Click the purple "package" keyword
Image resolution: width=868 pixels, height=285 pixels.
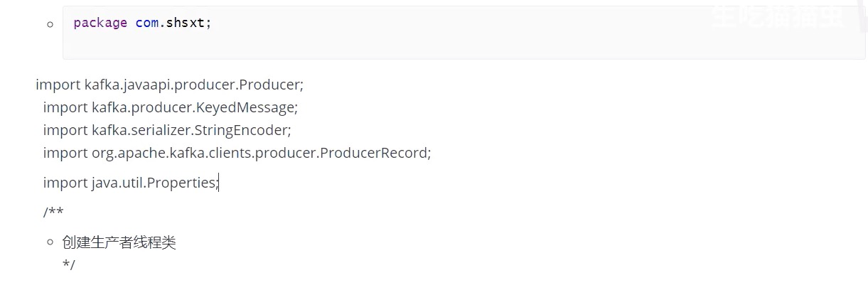tap(100, 23)
